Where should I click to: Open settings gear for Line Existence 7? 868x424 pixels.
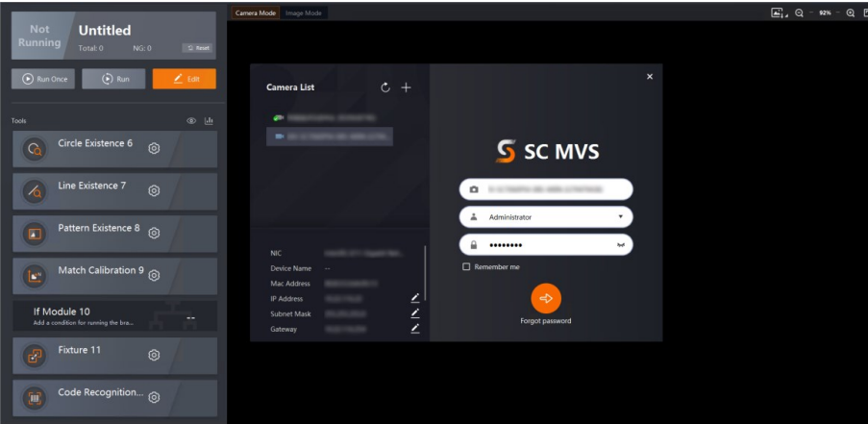154,190
